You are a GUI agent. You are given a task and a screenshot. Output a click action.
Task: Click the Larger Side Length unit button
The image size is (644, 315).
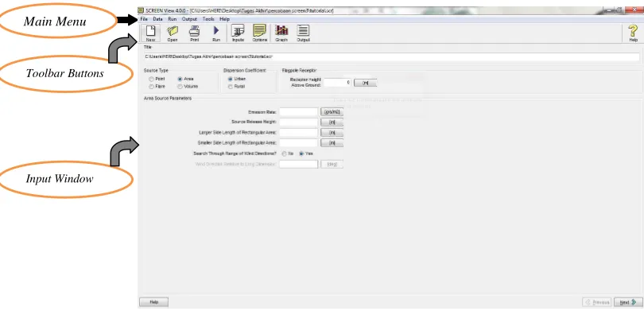tap(332, 133)
